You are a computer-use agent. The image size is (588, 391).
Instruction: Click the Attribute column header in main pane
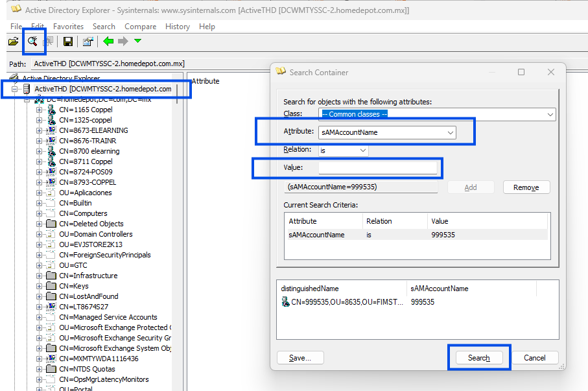206,81
